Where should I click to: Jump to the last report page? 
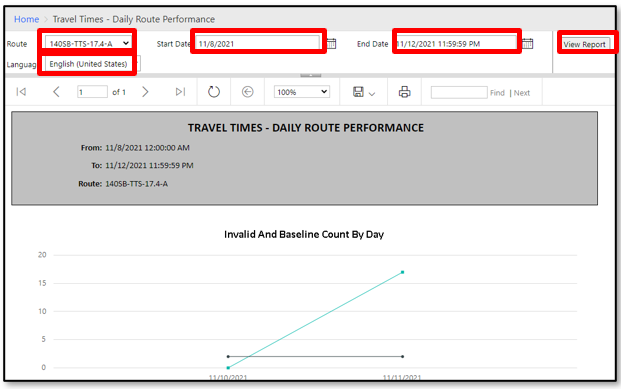[x=180, y=92]
